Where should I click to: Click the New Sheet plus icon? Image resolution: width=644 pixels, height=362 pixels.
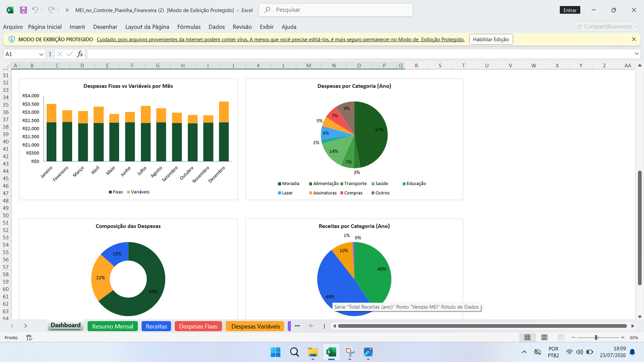311,326
